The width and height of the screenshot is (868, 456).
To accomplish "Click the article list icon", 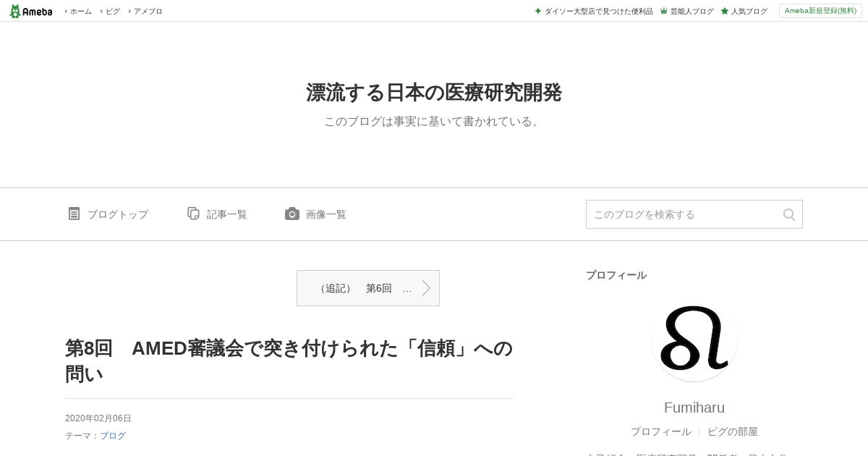I will click(x=193, y=214).
